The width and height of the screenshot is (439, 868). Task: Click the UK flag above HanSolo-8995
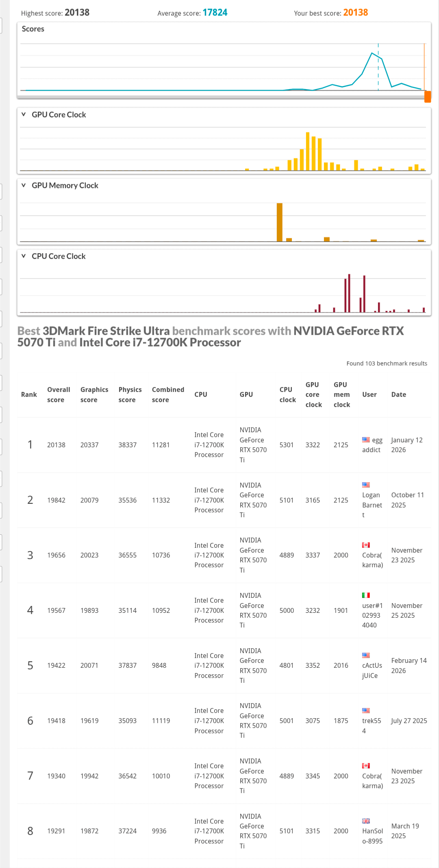(x=366, y=821)
